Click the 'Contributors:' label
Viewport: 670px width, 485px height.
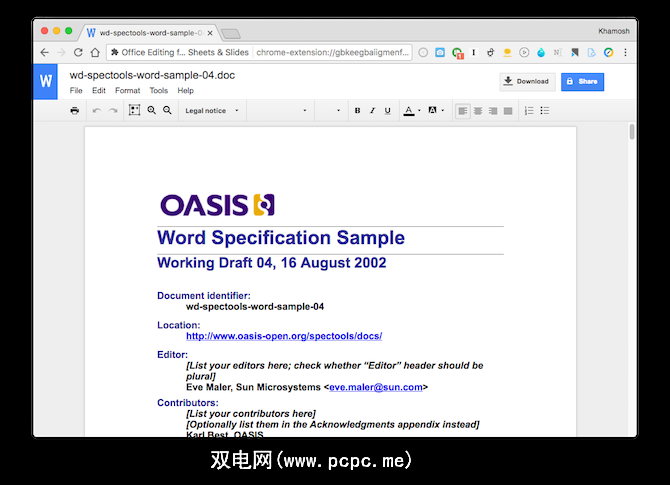click(x=188, y=403)
